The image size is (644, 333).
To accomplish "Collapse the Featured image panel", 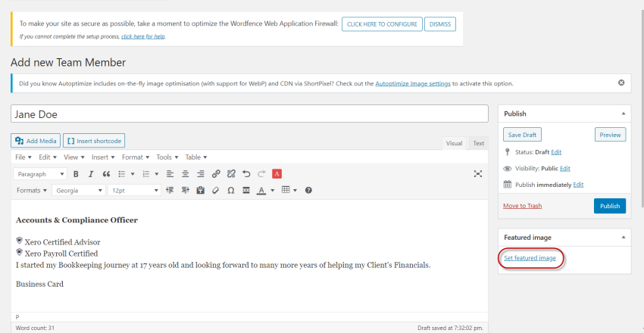I will click(624, 237).
